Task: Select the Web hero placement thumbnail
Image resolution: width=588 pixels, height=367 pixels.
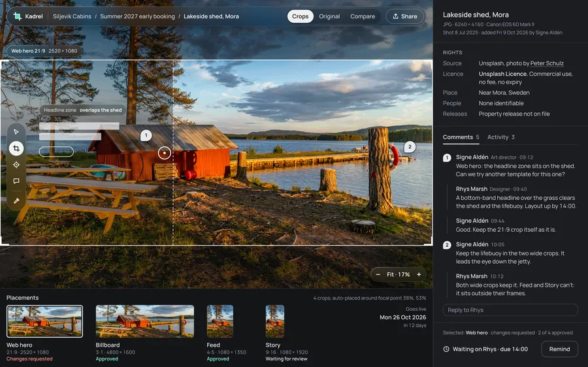Action: coord(44,321)
